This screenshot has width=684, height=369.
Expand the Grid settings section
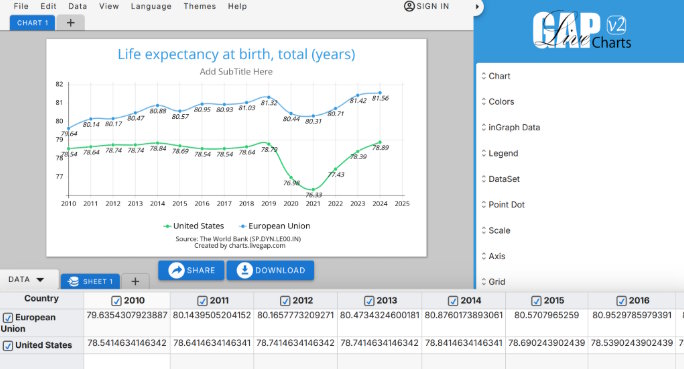[x=493, y=282]
